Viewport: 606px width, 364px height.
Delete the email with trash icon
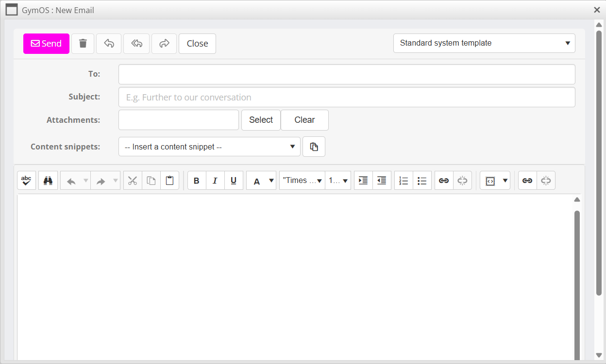[83, 44]
